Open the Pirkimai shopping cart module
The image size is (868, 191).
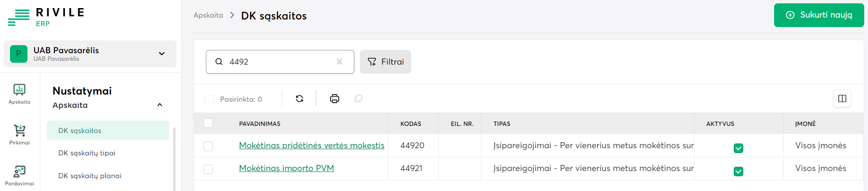click(x=19, y=134)
